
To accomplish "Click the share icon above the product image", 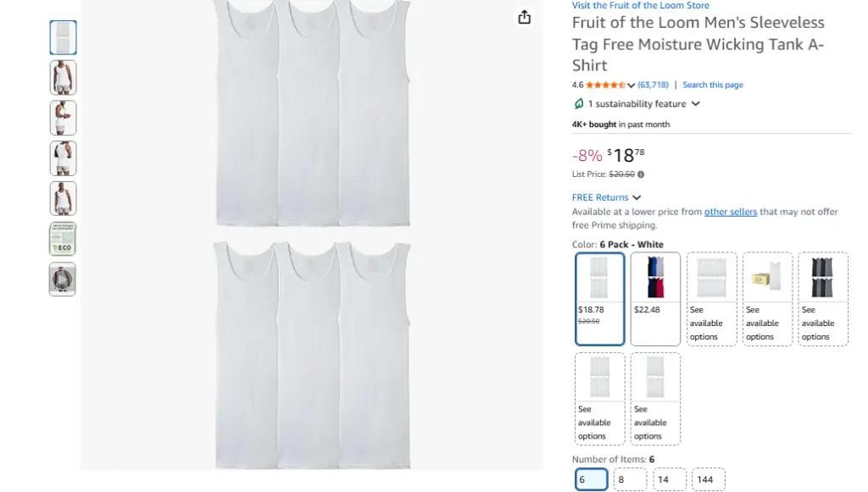I will [x=524, y=16].
